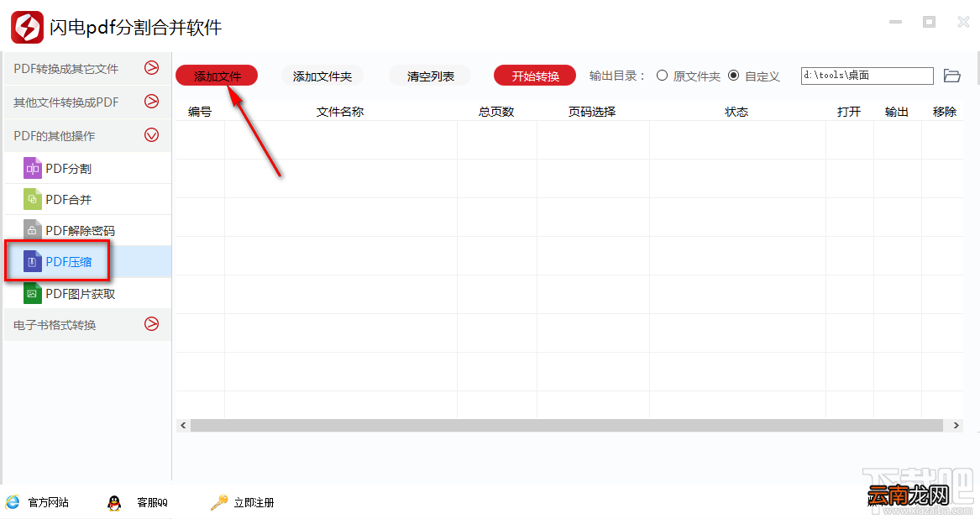
Task: Expand the 其他文件转换成PDF section
Action: click(x=151, y=102)
